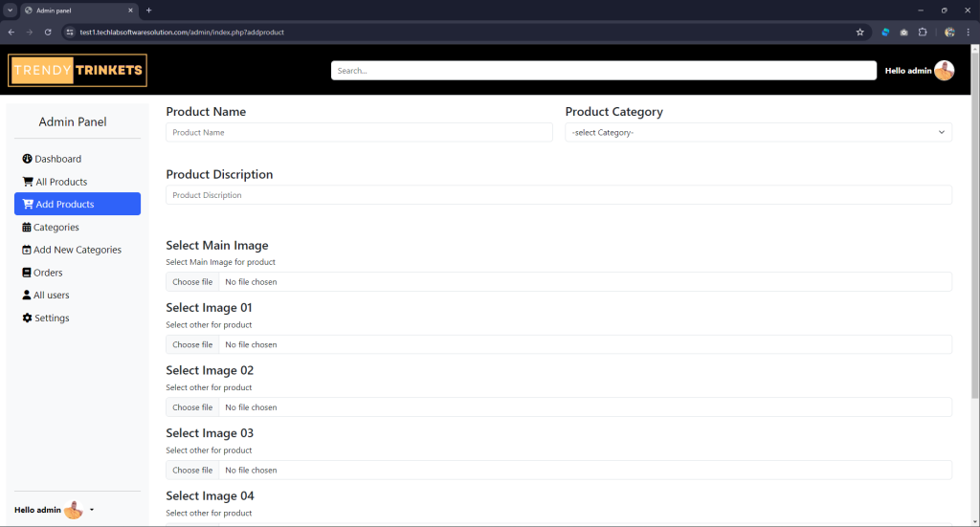
Task: Choose file for Select Image 02
Action: (x=192, y=407)
